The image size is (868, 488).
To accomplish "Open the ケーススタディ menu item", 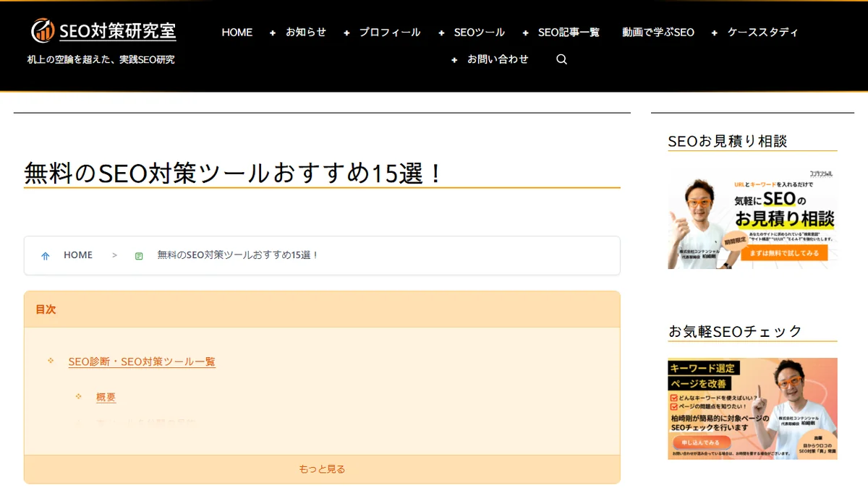I will [763, 32].
